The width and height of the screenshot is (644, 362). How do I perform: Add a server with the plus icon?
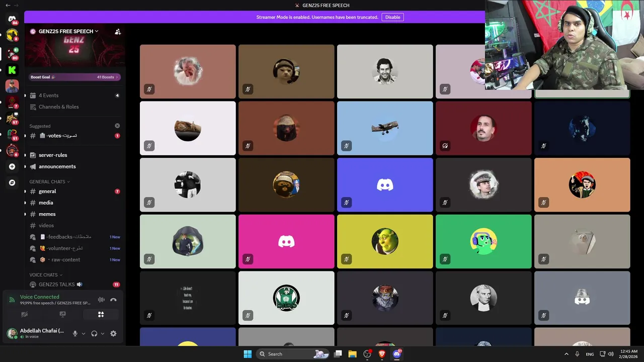point(12,166)
